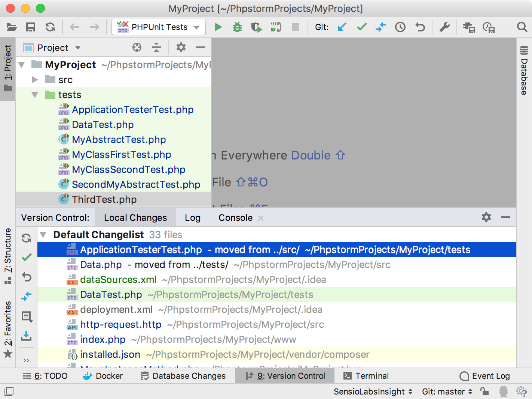
Task: Refresh the Local Changes list
Action: 26,238
